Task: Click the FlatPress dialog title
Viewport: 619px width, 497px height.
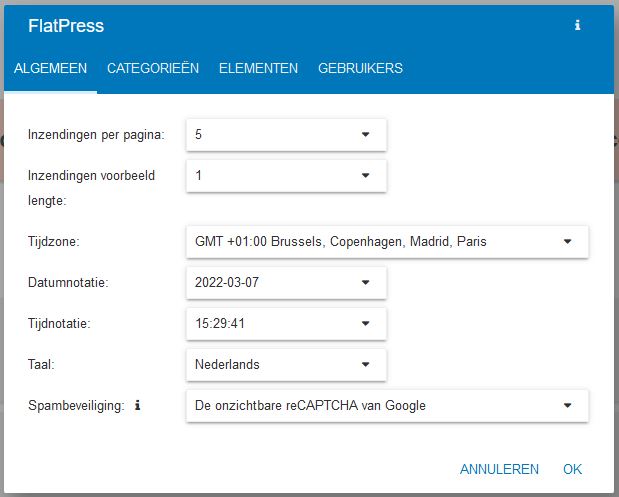Action: coord(66,26)
